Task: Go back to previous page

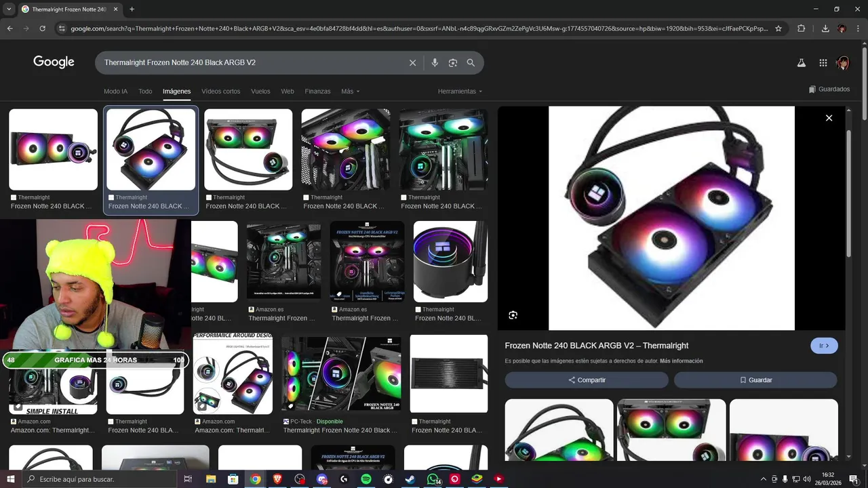Action: tap(9, 28)
